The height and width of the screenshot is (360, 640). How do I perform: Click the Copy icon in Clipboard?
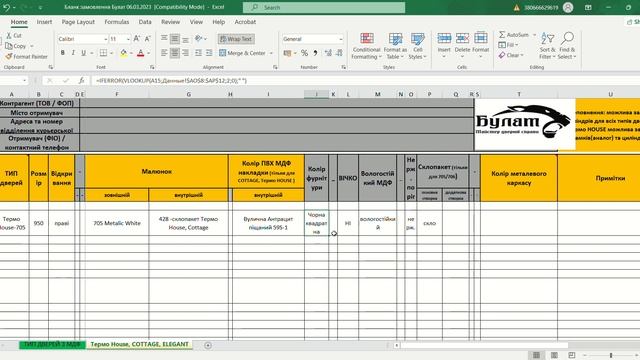(x=9, y=46)
